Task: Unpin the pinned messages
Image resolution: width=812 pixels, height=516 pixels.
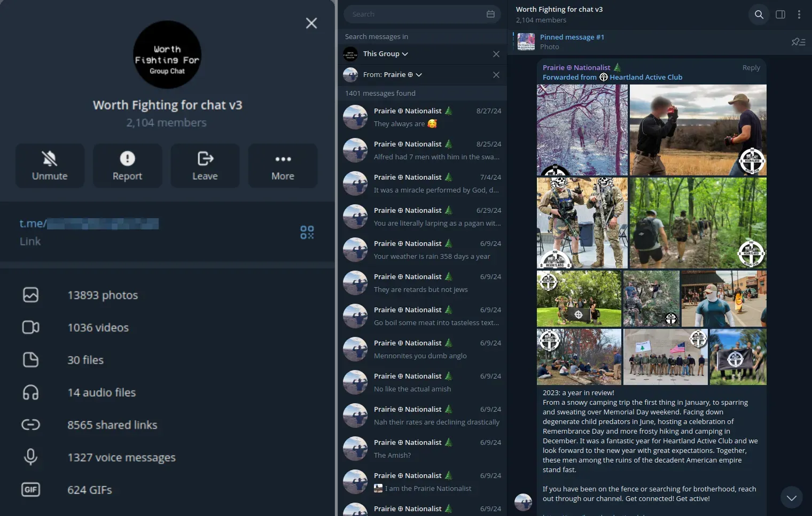Action: [x=797, y=41]
